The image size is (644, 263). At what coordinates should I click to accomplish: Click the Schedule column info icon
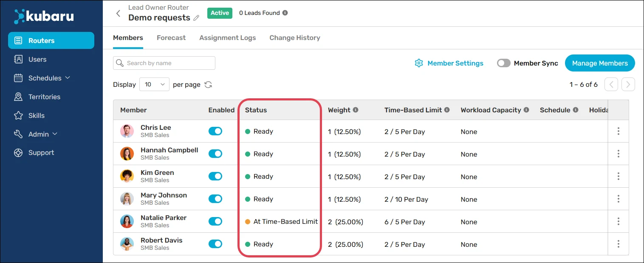point(576,110)
